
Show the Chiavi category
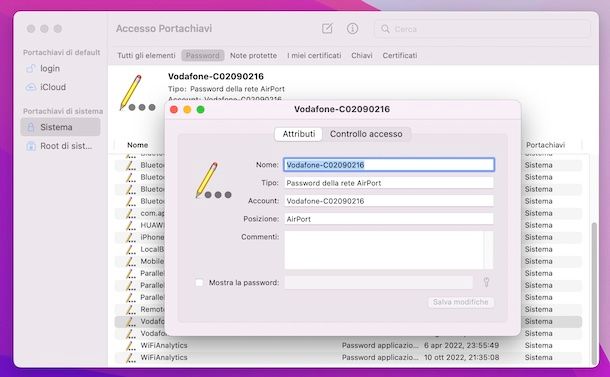coord(362,56)
